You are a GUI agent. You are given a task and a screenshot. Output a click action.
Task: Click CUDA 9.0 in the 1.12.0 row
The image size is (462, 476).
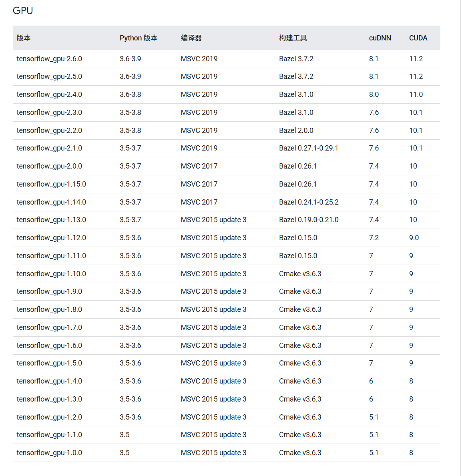414,238
